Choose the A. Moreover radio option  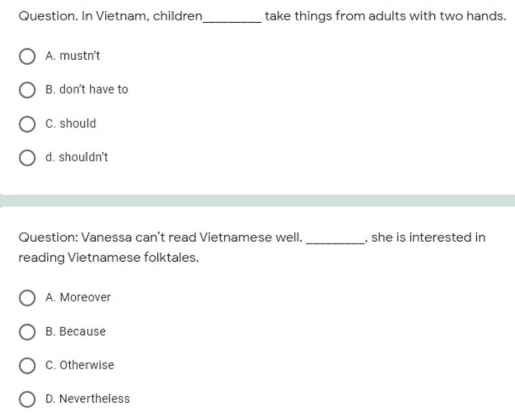(x=27, y=298)
